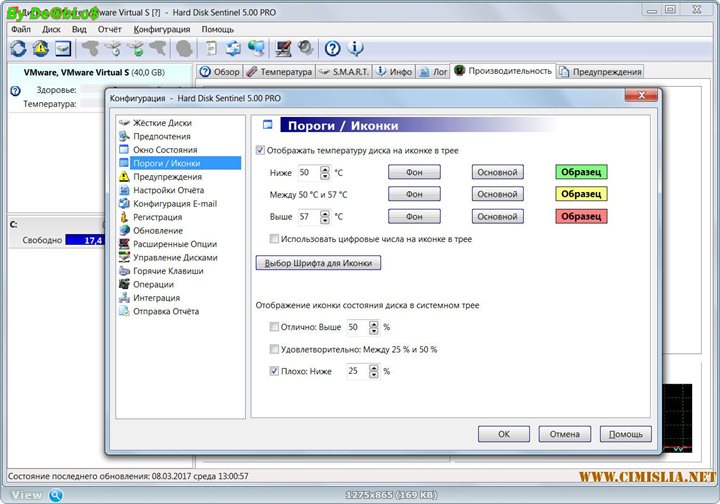Click the 'Отлично: Выше' percent input field
Viewport: 720px width, 504px height.
[356, 327]
